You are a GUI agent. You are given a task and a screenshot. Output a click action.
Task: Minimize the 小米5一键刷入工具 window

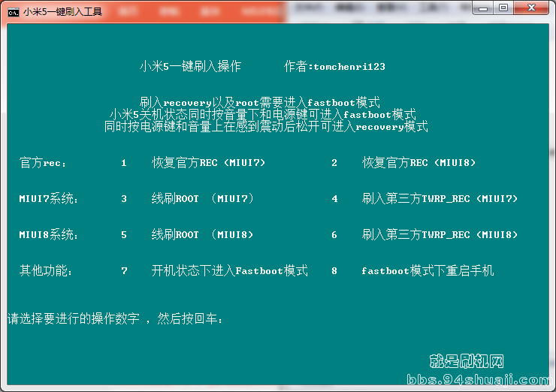(x=483, y=8)
